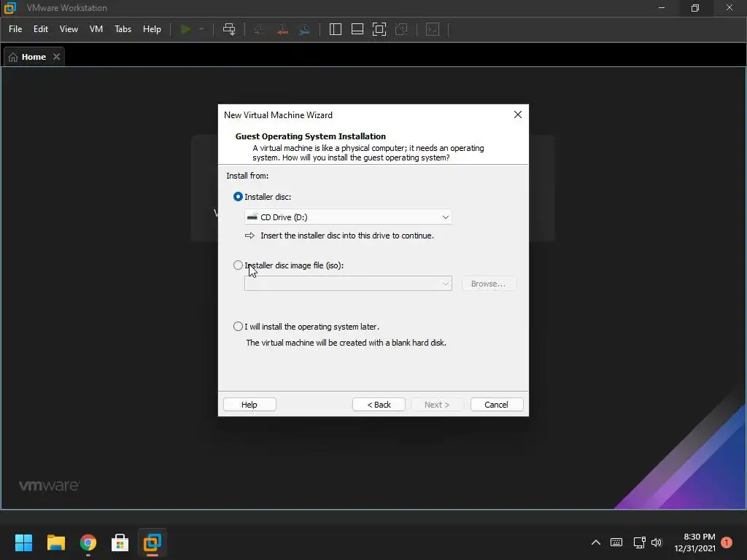Open File Explorer from the taskbar
The height and width of the screenshot is (560, 747).
pos(55,542)
